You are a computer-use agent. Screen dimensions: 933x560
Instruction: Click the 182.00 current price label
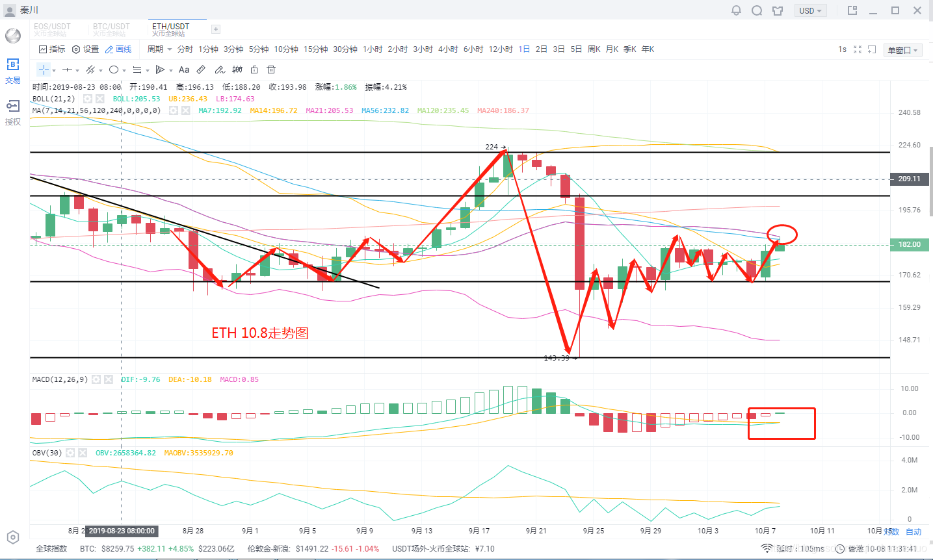tap(909, 245)
